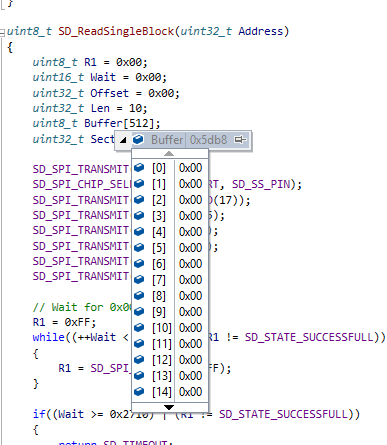Viewport: 387px width, 445px height.
Task: Click the cube icon for element [14]
Action: click(x=139, y=391)
